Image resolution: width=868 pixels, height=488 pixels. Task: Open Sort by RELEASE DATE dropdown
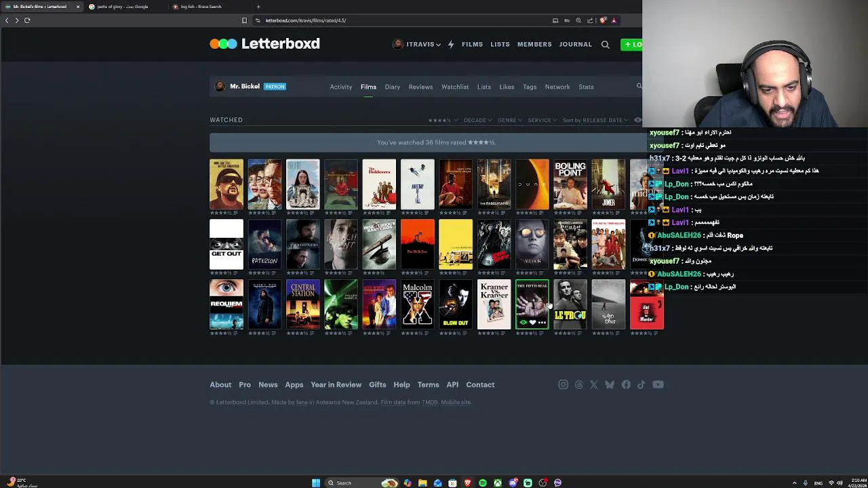tap(595, 120)
